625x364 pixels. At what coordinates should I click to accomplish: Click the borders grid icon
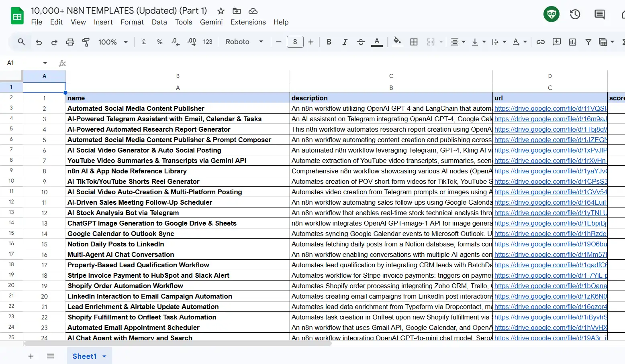tap(414, 42)
